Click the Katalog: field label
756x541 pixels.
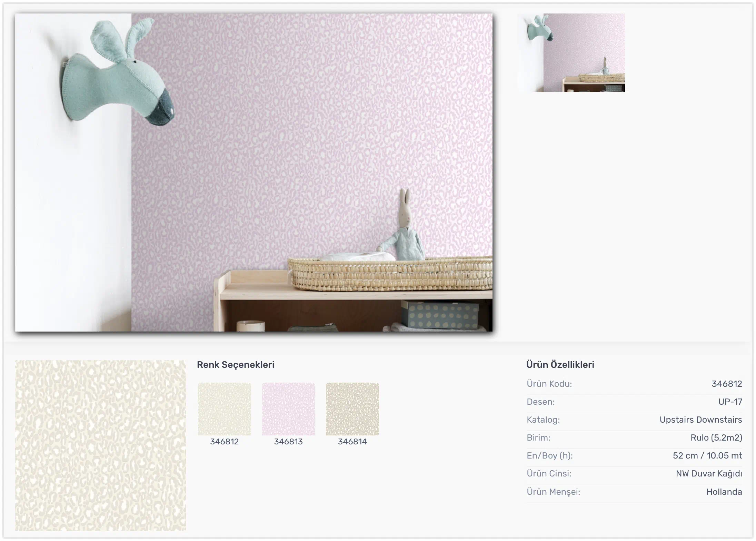pyautogui.click(x=543, y=420)
